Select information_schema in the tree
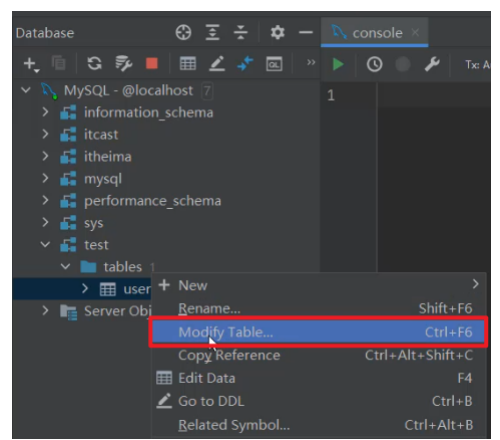Viewport: 500px width, 440px height. point(148,113)
